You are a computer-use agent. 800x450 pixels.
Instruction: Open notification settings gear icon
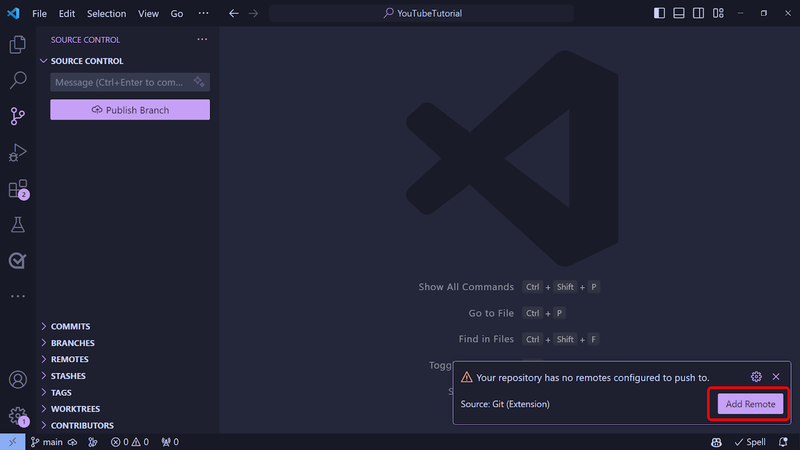[x=756, y=377]
